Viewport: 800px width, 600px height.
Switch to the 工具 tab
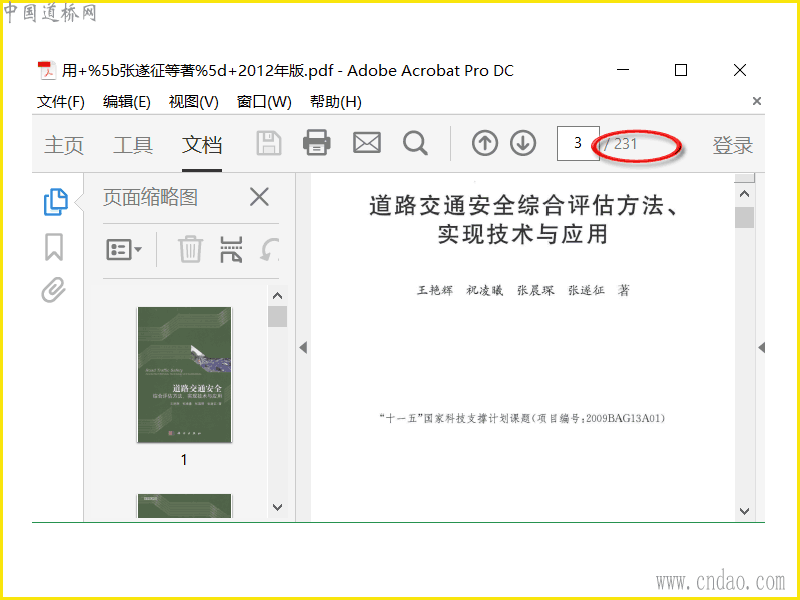133,145
